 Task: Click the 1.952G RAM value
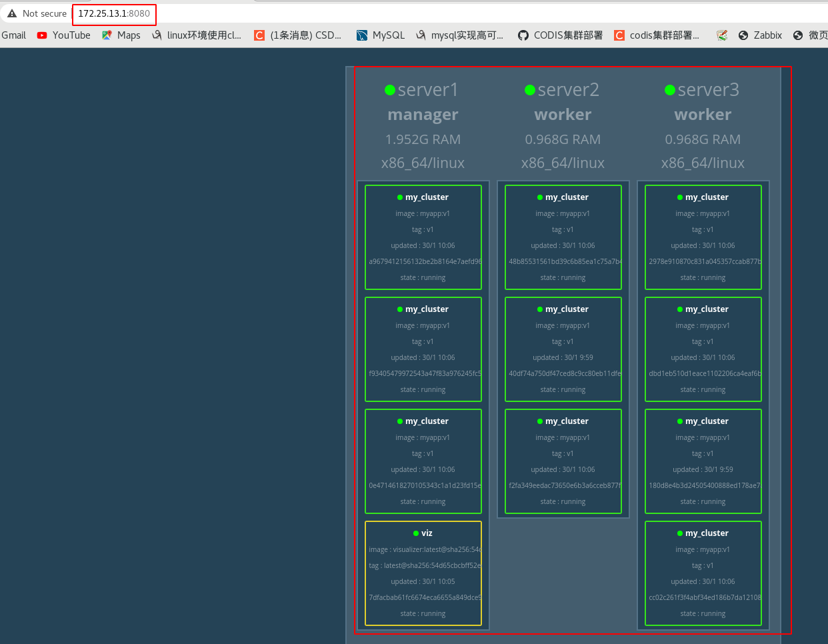[423, 139]
